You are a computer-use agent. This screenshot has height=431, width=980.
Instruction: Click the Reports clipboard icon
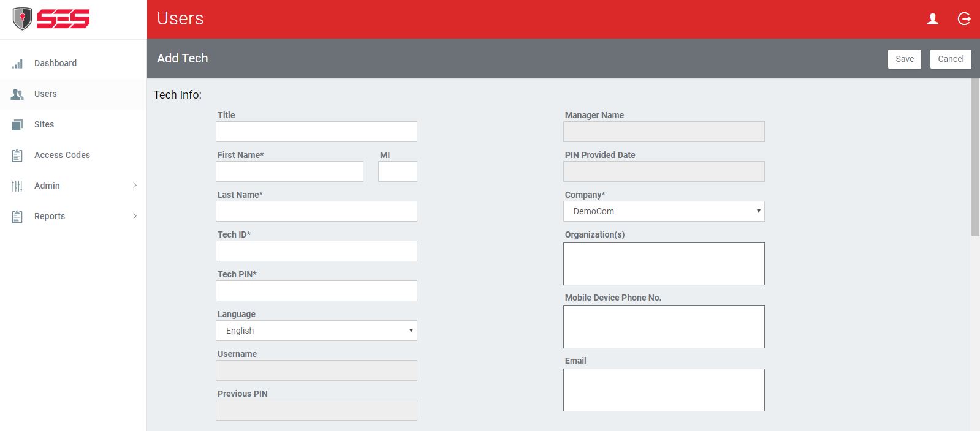17,216
